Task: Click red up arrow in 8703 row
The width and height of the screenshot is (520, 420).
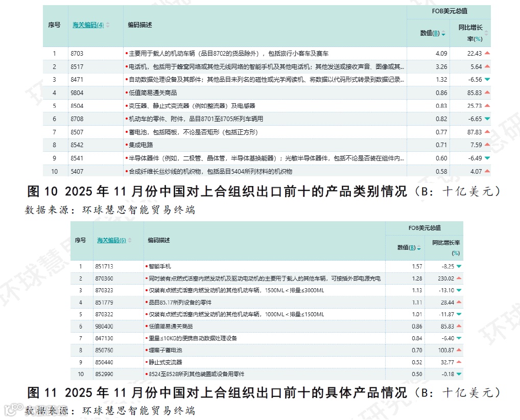Action: [487, 53]
